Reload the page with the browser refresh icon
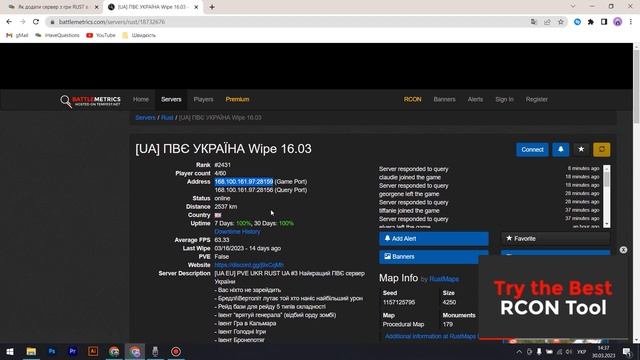 pos(36,22)
